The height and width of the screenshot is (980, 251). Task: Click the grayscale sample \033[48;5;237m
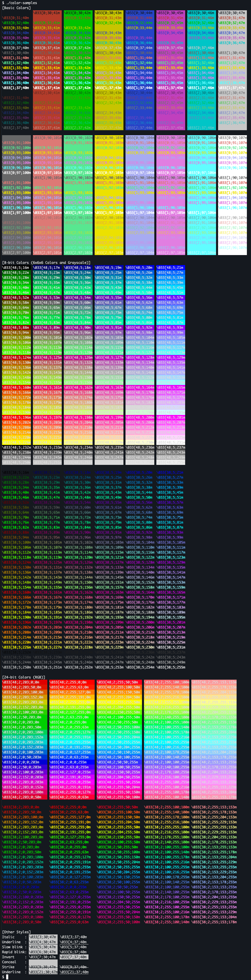171,447
